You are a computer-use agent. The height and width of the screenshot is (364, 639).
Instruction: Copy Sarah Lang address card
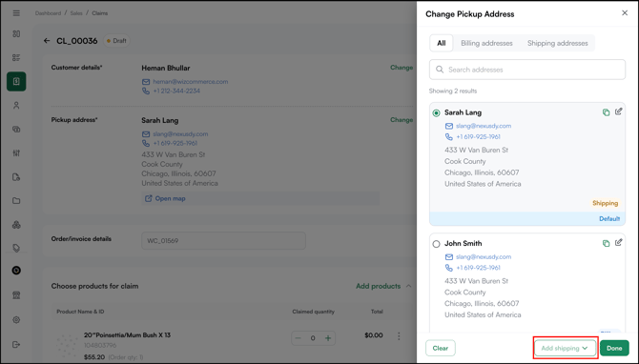tap(606, 112)
